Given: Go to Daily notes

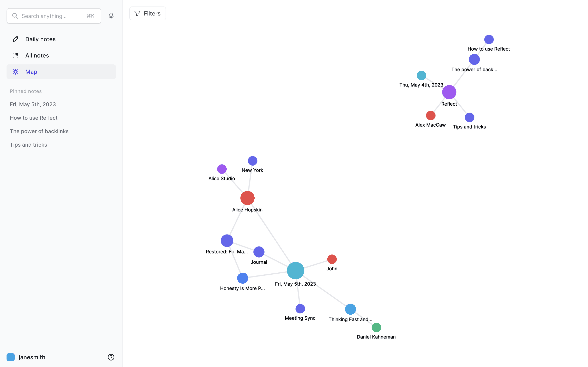Looking at the screenshot, I should (x=40, y=39).
